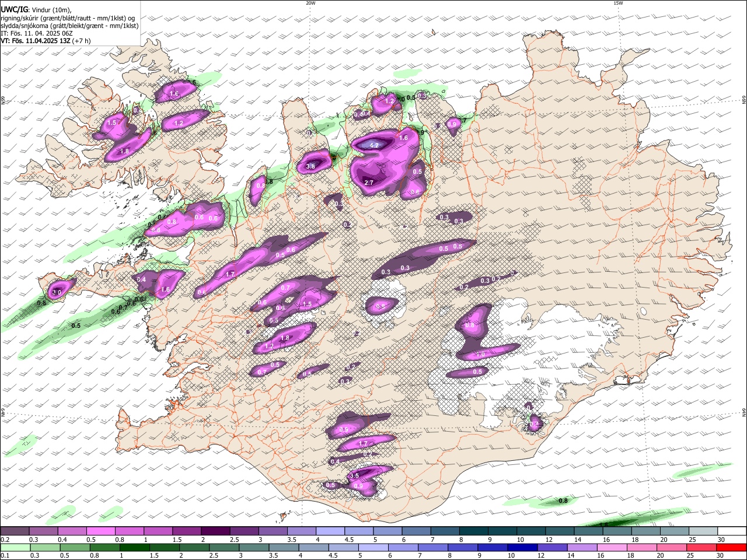Pick the light gray 25–30 upper legend swatch
The width and height of the screenshot is (747, 560).
(704, 531)
